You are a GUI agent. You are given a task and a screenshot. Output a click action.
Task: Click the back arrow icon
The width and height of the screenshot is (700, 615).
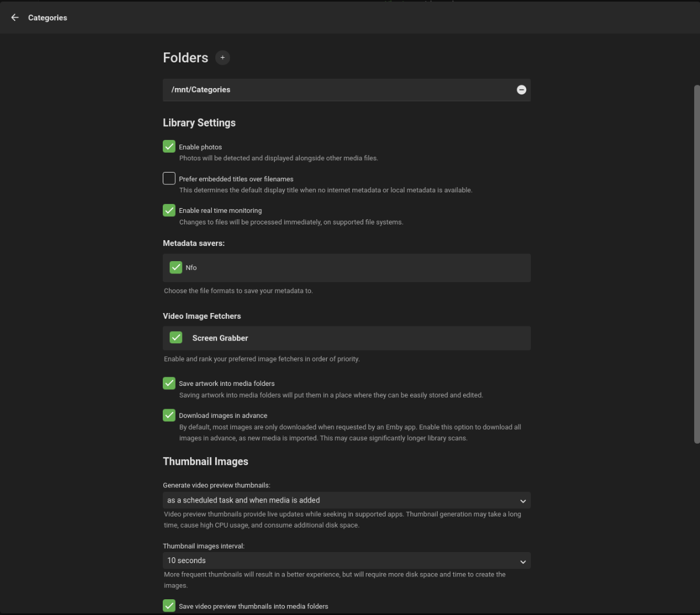[15, 17]
